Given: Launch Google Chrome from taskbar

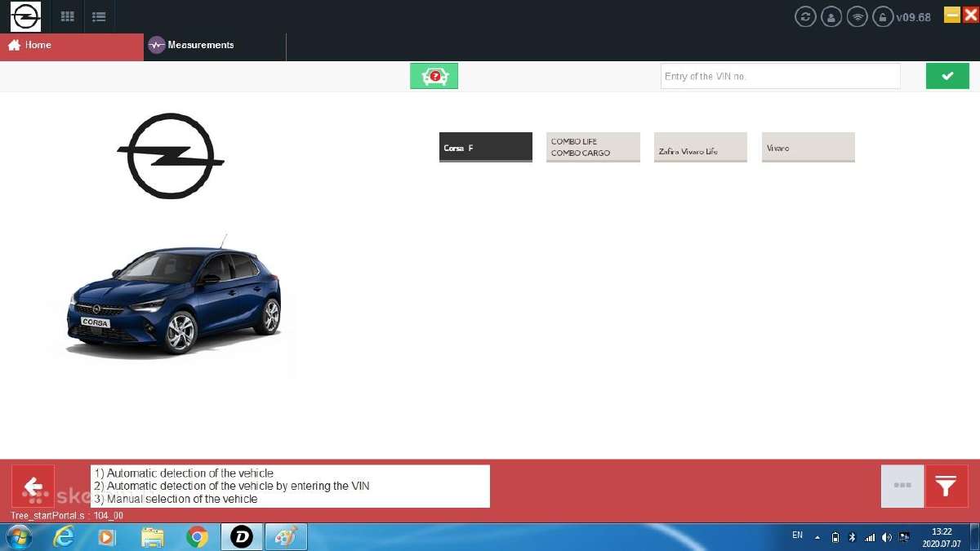Looking at the screenshot, I should [x=197, y=537].
